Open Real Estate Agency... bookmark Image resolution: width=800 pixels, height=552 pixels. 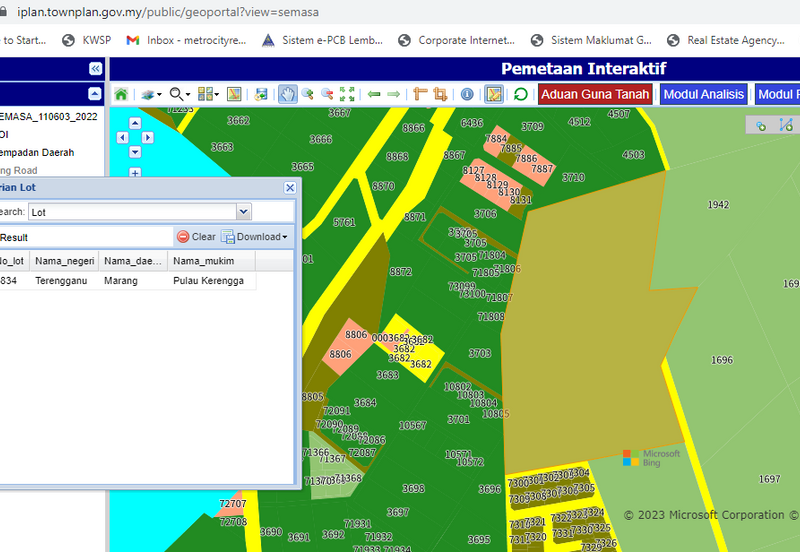click(x=726, y=40)
